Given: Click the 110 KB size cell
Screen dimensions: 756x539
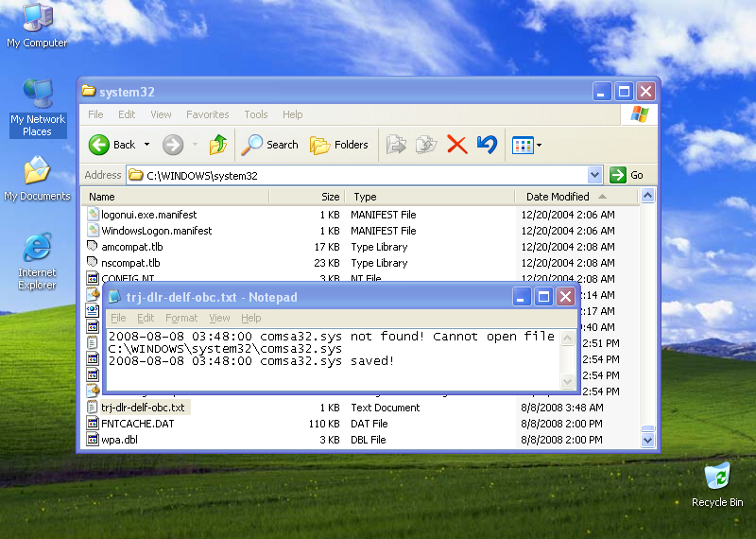Looking at the screenshot, I should (x=324, y=424).
